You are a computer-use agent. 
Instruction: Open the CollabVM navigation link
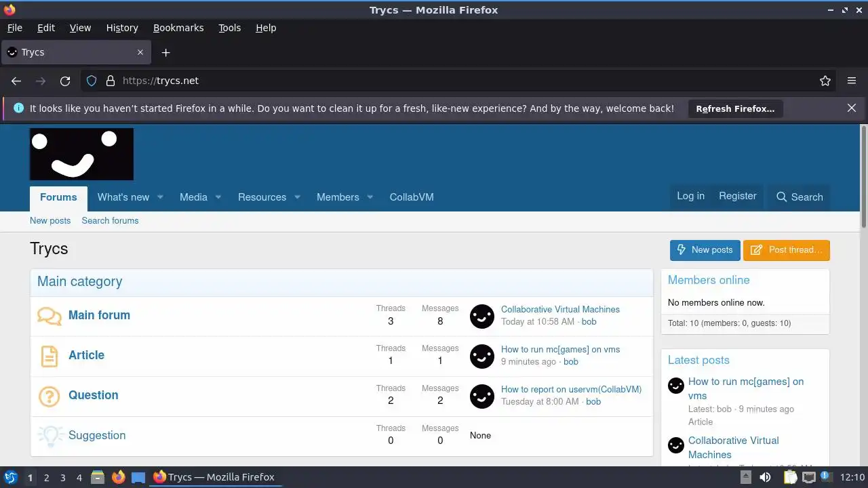(412, 197)
